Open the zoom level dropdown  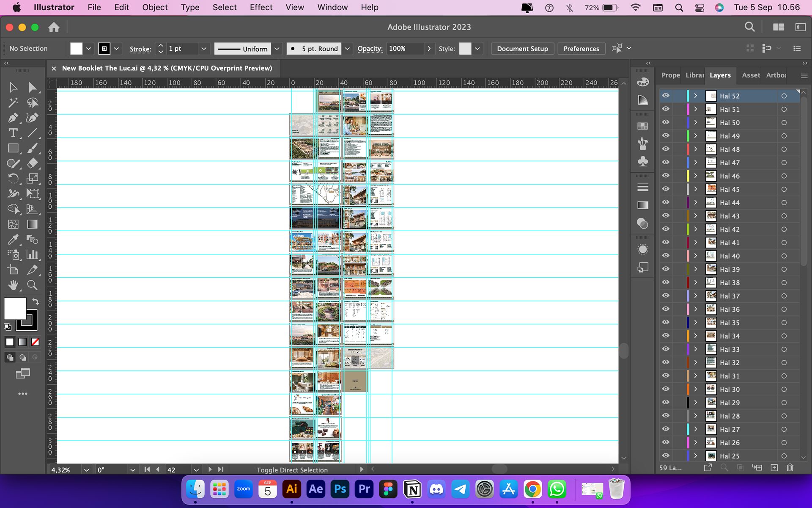86,470
